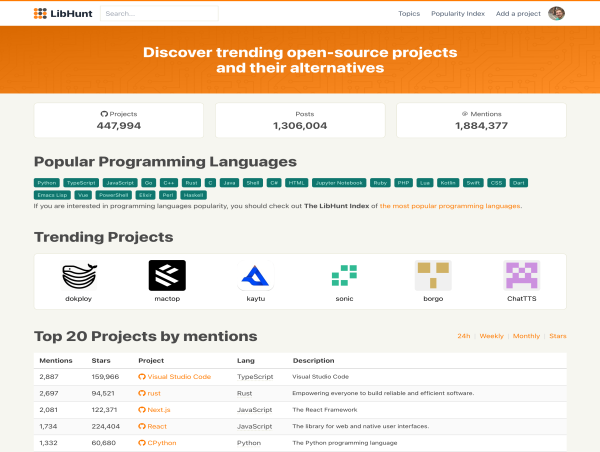Open the rust project link
Screen dimensions: 600x452
[x=154, y=393]
